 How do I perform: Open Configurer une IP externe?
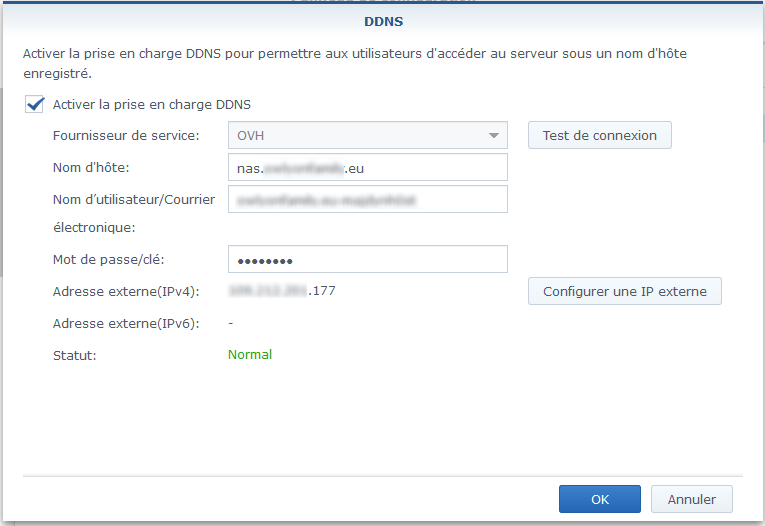coord(624,292)
